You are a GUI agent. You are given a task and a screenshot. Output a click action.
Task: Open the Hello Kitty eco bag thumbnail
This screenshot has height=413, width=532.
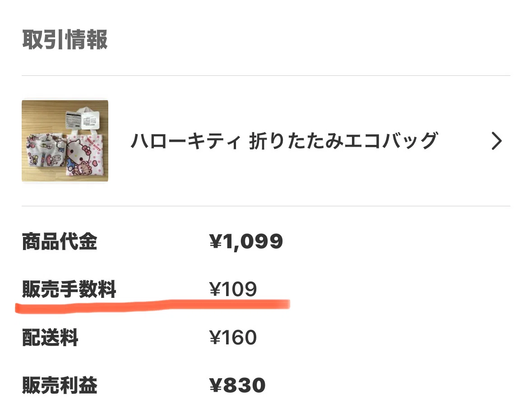(65, 141)
